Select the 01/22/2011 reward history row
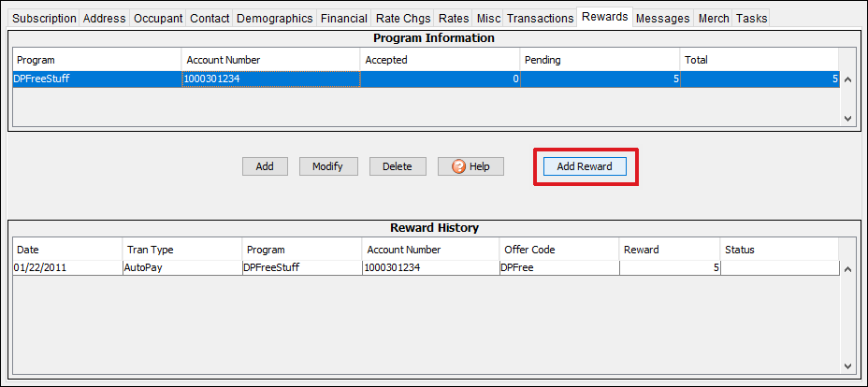The height and width of the screenshot is (387, 868). click(65, 268)
